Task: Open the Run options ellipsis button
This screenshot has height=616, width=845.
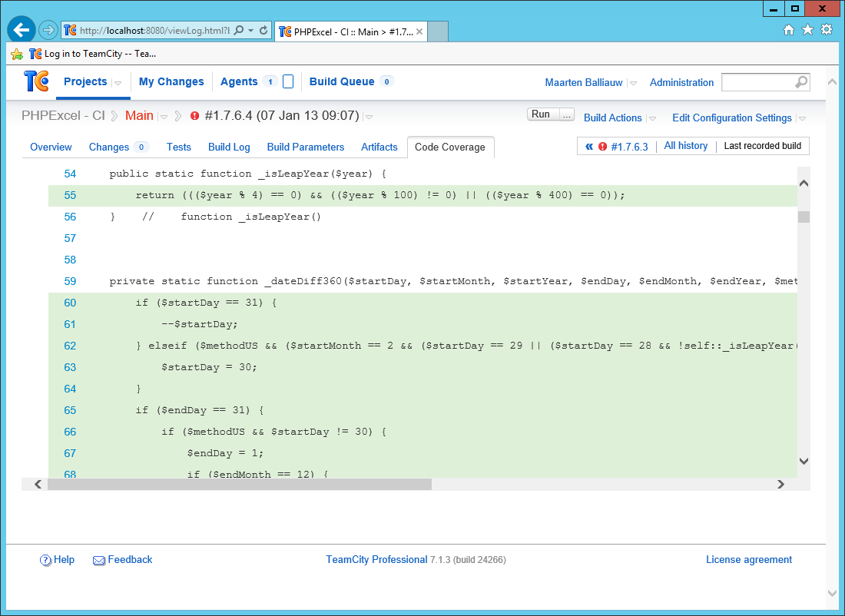Action: click(567, 114)
